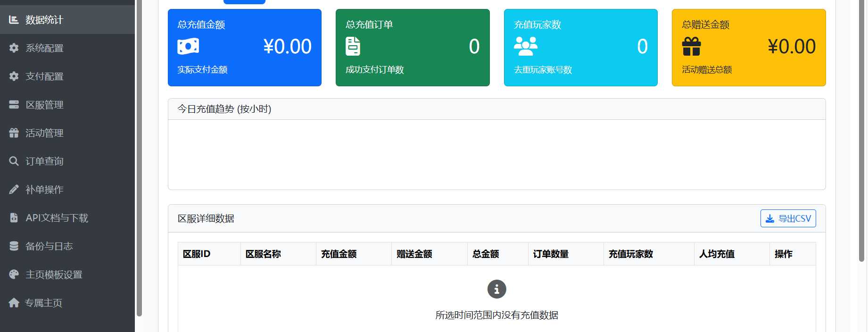Open the 订单查询 sidebar menu
Image resolution: width=868 pixels, height=332 pixels.
[44, 161]
